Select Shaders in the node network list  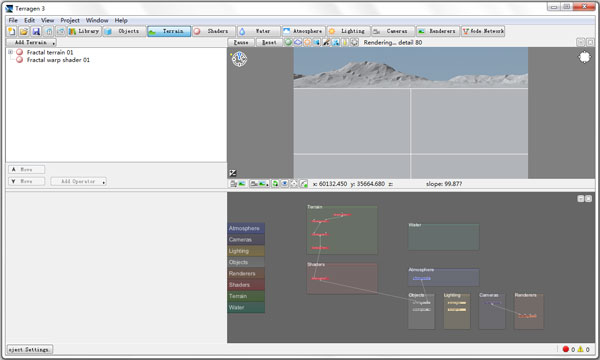(x=246, y=285)
